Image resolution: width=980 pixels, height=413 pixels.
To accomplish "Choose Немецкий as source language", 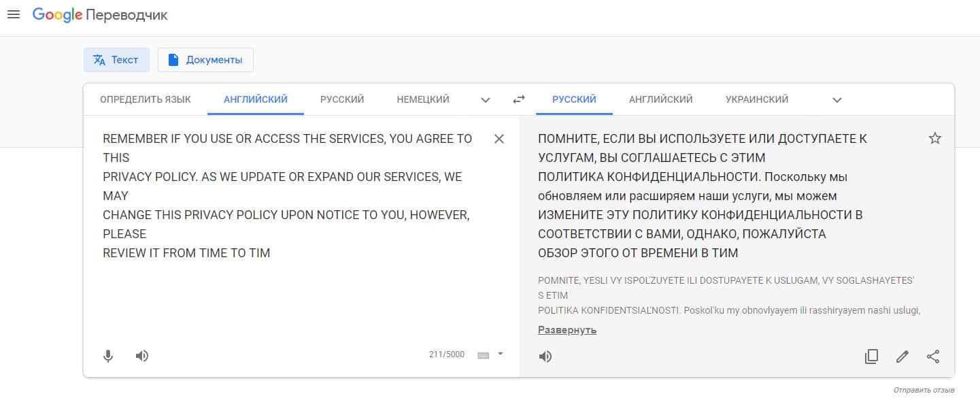I will [423, 99].
